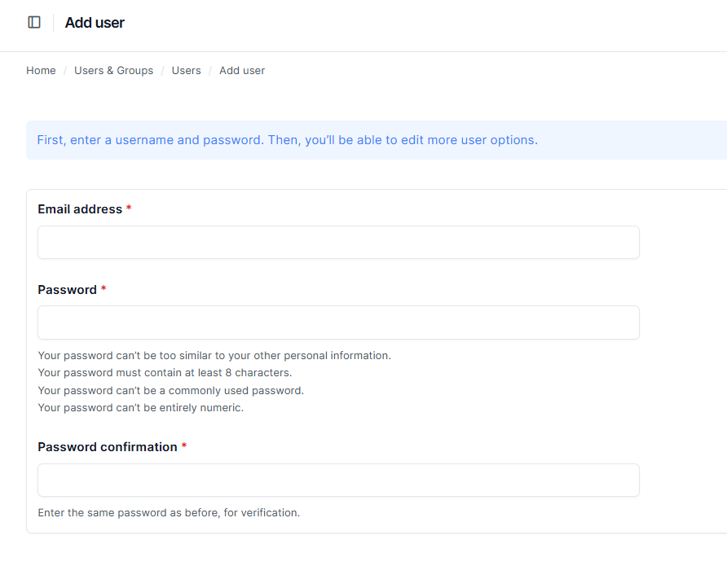Click the red asterisk beside Email address

point(129,209)
